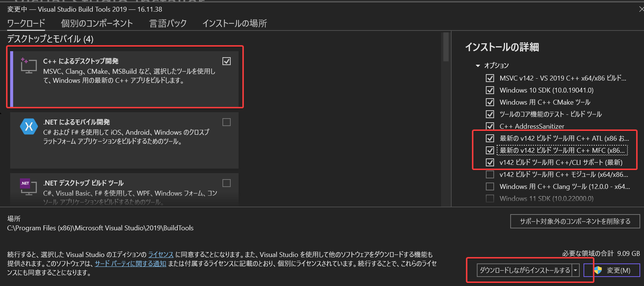This screenshot has height=286, width=644.
Task: Check the .NET によるモバイル開発 workload checkbox
Action: [227, 122]
